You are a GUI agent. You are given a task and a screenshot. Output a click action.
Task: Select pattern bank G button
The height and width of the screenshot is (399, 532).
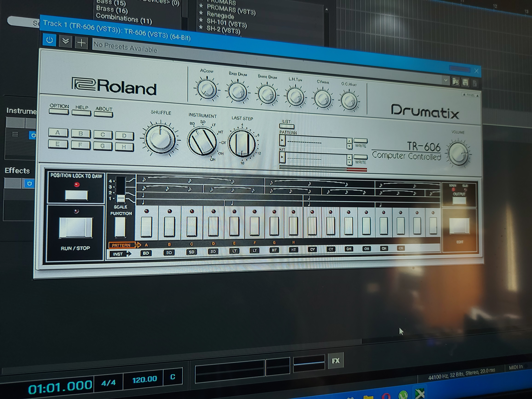[x=103, y=146]
